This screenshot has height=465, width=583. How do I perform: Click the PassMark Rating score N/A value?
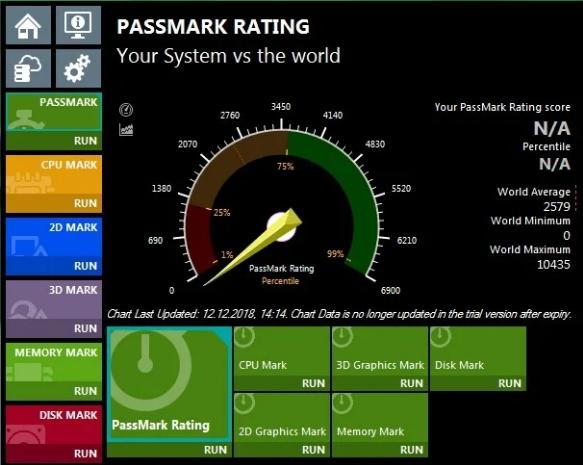click(x=552, y=129)
